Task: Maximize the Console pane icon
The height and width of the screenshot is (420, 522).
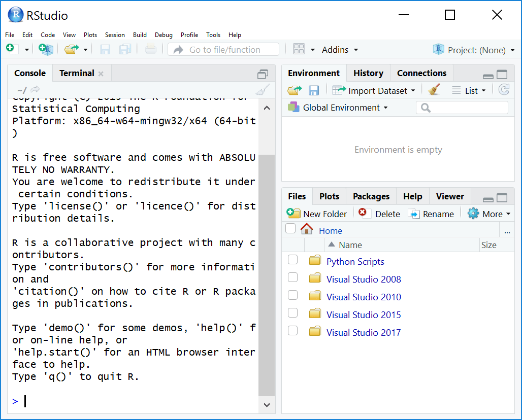Action: pyautogui.click(x=263, y=74)
